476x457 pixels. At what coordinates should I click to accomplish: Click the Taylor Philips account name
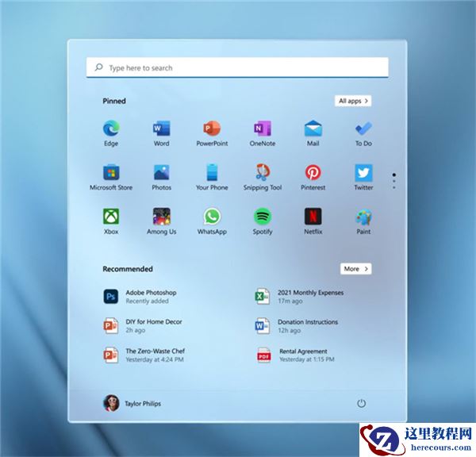coord(143,404)
